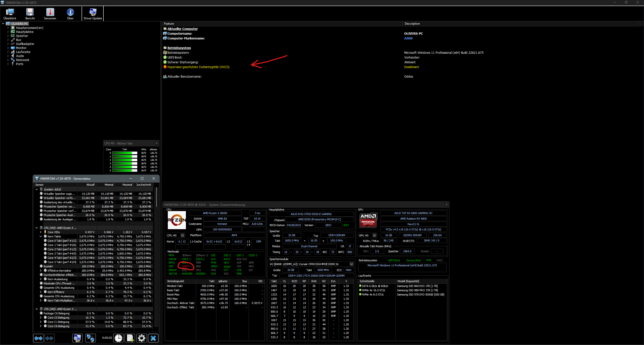
Task: Close sensor window with blue X icon
Action: pyautogui.click(x=153, y=338)
